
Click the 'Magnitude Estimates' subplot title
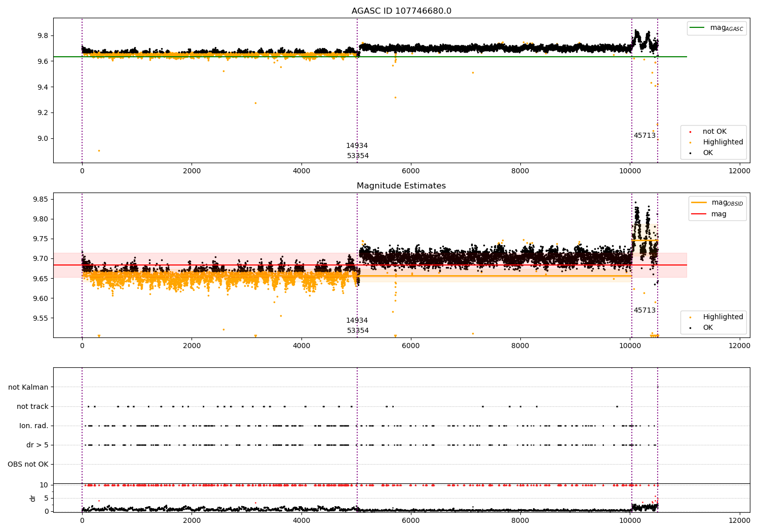point(401,186)
